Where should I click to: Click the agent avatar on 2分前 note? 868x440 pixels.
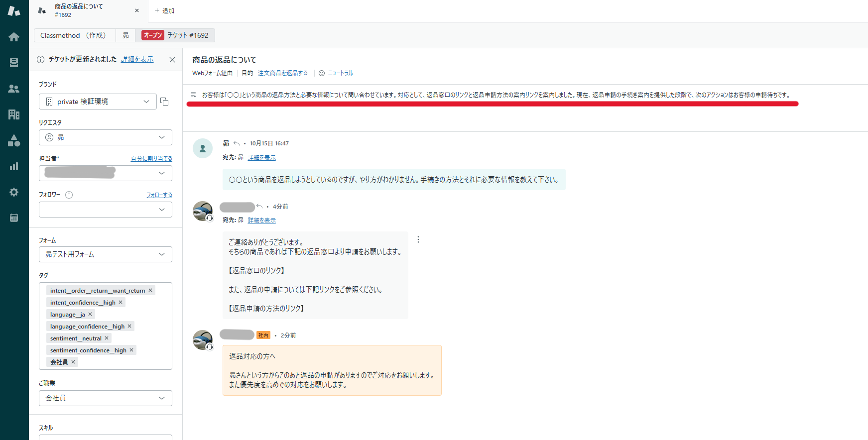[x=203, y=340]
